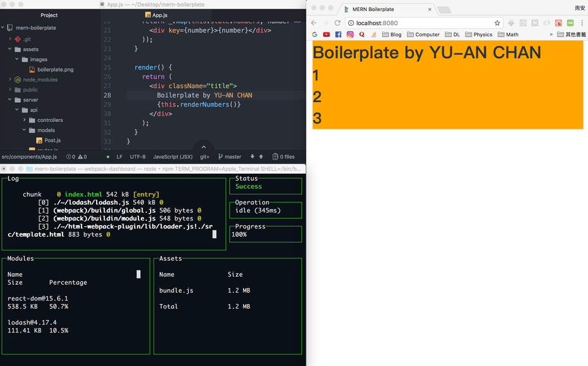Click the Instagram bookmark icon in Chrome

349,34
